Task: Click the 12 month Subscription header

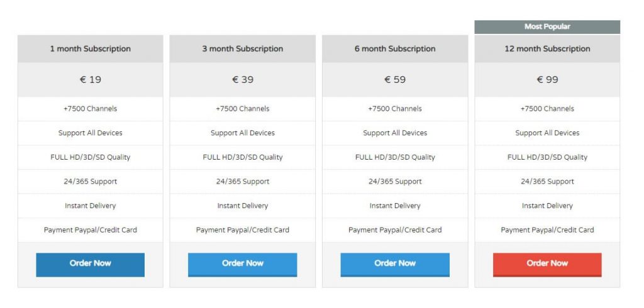Action: pyautogui.click(x=547, y=48)
